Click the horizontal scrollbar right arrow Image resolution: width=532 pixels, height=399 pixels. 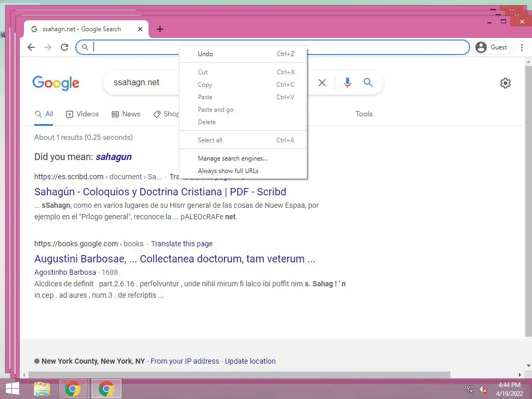[520, 375]
